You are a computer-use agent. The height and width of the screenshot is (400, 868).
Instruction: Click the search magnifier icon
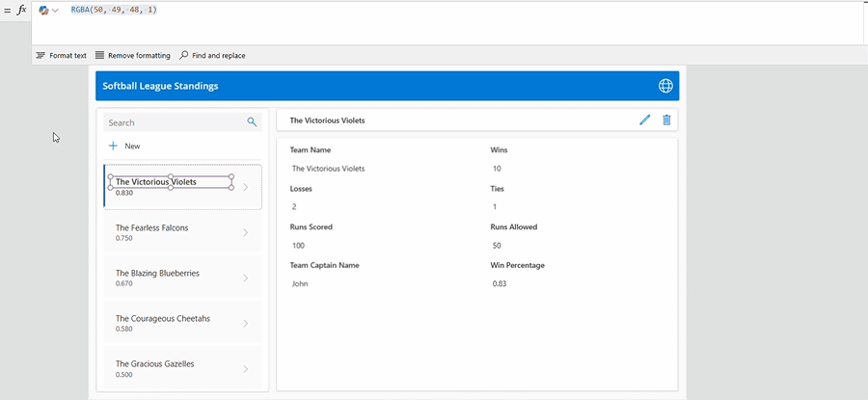(252, 122)
